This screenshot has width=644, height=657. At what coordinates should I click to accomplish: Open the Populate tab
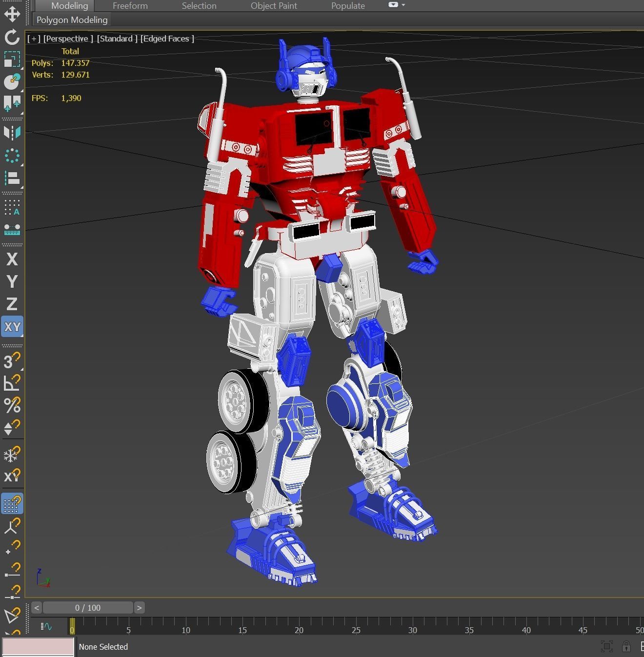pyautogui.click(x=348, y=6)
